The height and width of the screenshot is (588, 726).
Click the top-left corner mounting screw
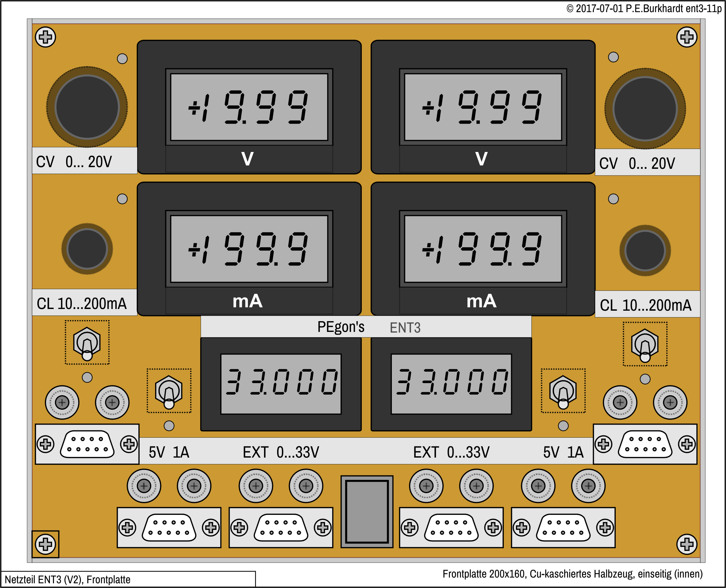pos(46,37)
